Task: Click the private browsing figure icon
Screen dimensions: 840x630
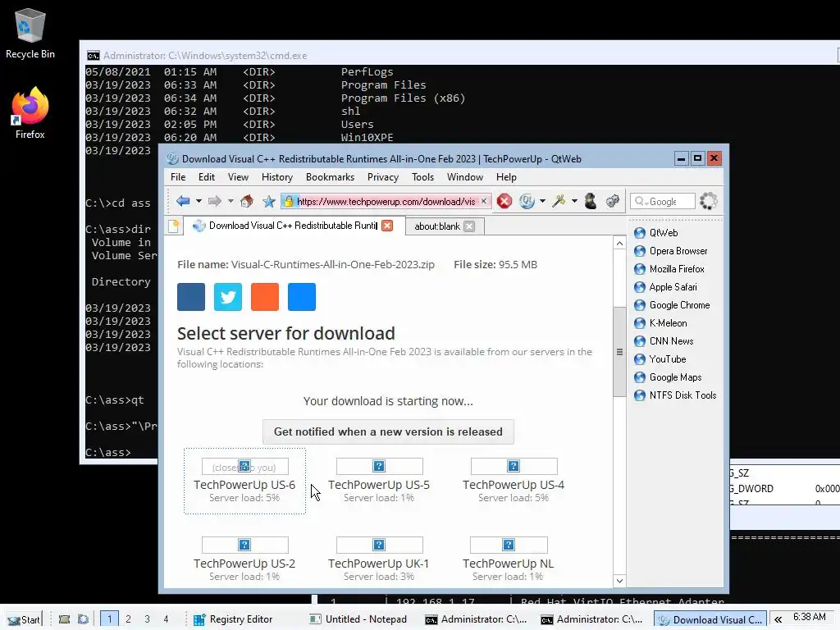Action: click(x=591, y=202)
